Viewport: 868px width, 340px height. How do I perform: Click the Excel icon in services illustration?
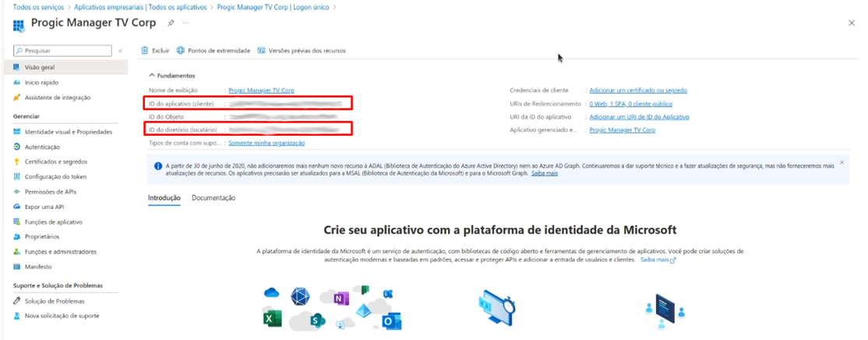click(273, 318)
